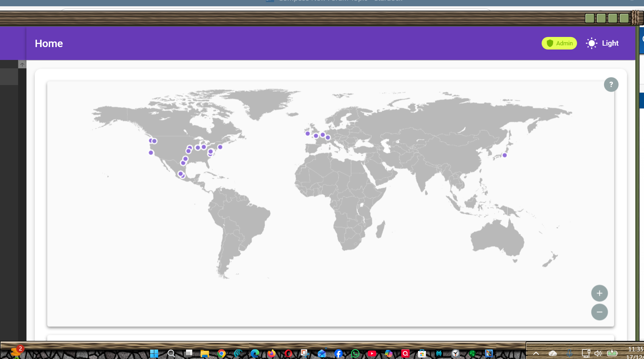Open Microsoft Store from the taskbar
The width and height of the screenshot is (644, 359).
click(x=422, y=353)
